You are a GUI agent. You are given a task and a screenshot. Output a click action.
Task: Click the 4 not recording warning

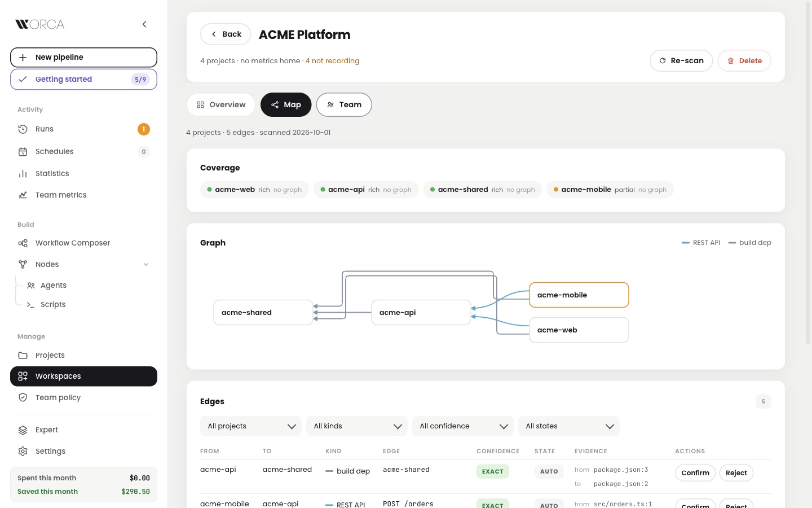pos(332,61)
